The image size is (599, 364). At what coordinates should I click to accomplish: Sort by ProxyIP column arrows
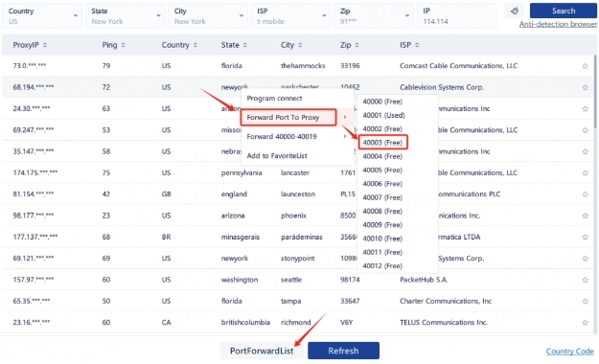[x=45, y=45]
